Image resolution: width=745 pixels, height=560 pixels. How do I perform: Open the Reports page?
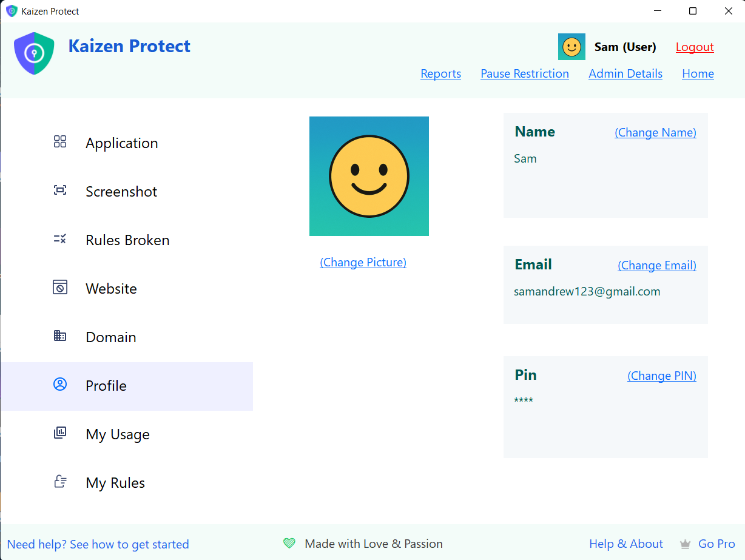pos(440,74)
